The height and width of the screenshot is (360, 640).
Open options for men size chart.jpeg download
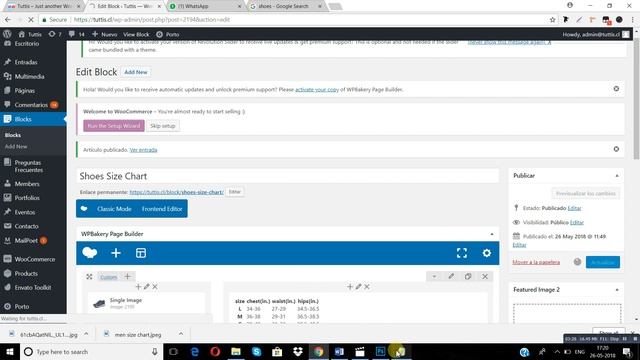[181, 334]
